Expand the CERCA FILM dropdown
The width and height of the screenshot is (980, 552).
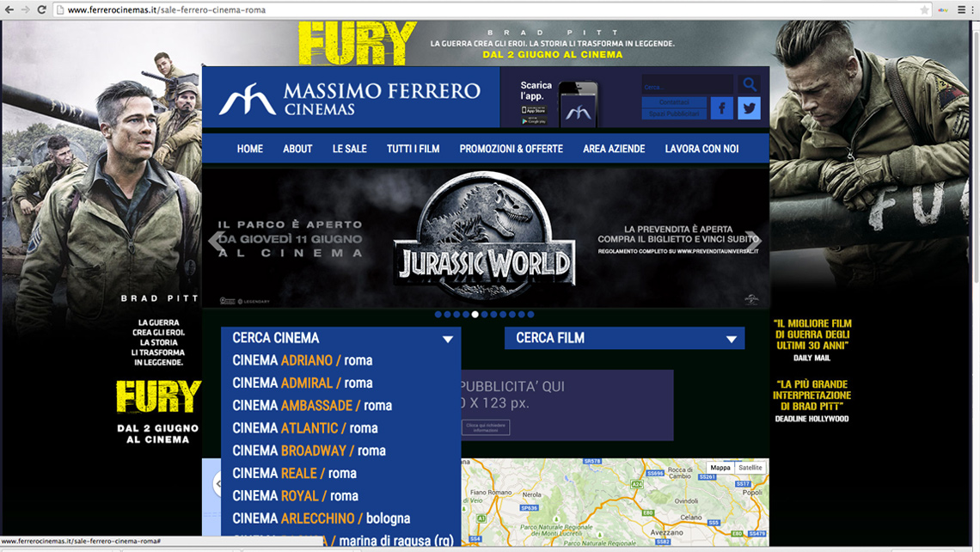coord(624,338)
